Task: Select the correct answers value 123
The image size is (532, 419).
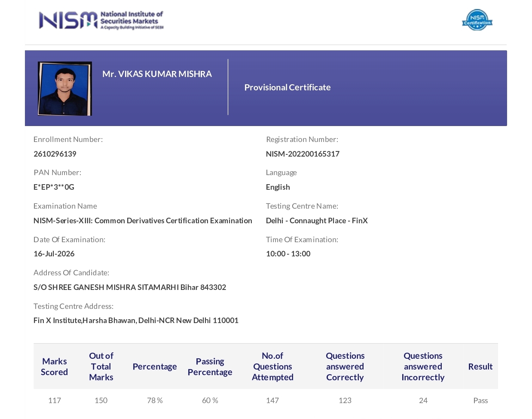Action: (x=345, y=401)
